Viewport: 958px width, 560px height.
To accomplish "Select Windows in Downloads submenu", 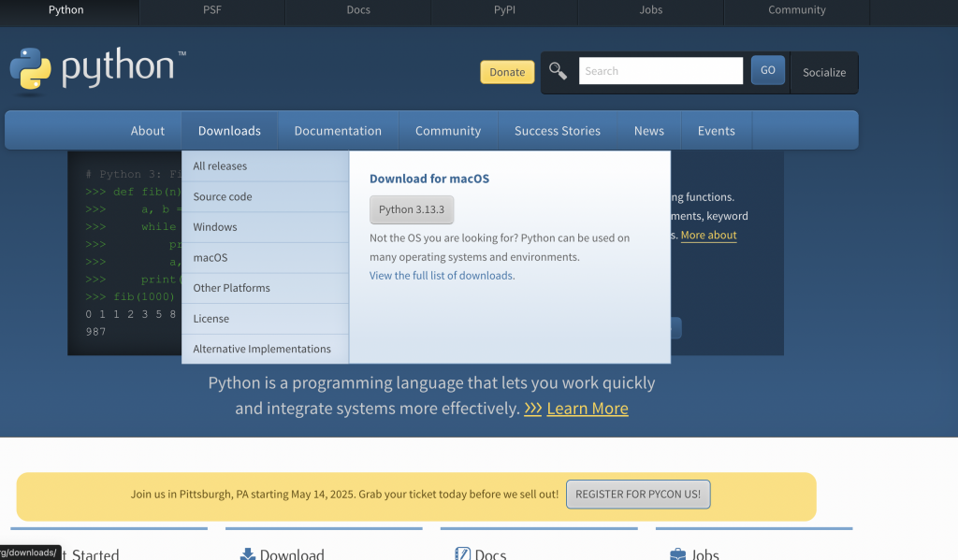I will pos(265,227).
